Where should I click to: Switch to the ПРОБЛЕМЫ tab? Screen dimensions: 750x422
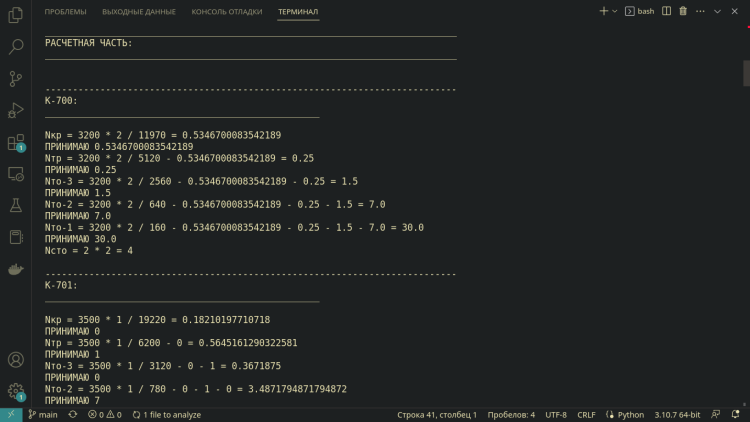(x=66, y=12)
